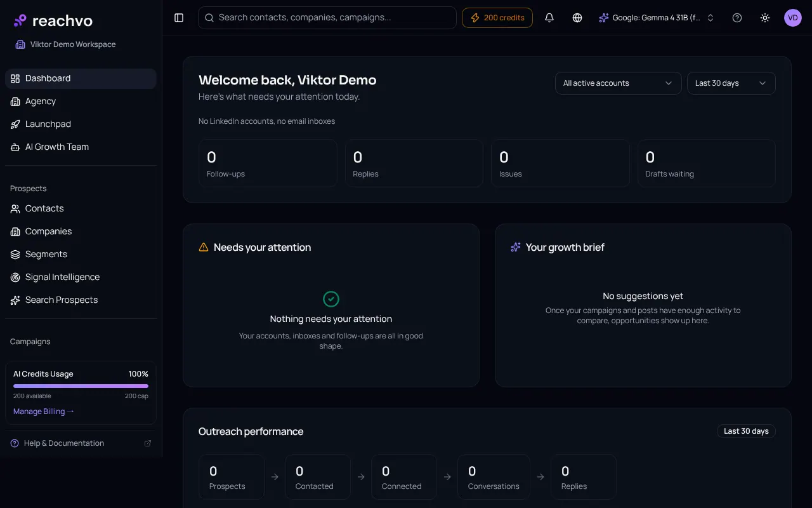The width and height of the screenshot is (812, 508).
Task: Open the Last 30 days filter dropdown
Action: click(731, 83)
